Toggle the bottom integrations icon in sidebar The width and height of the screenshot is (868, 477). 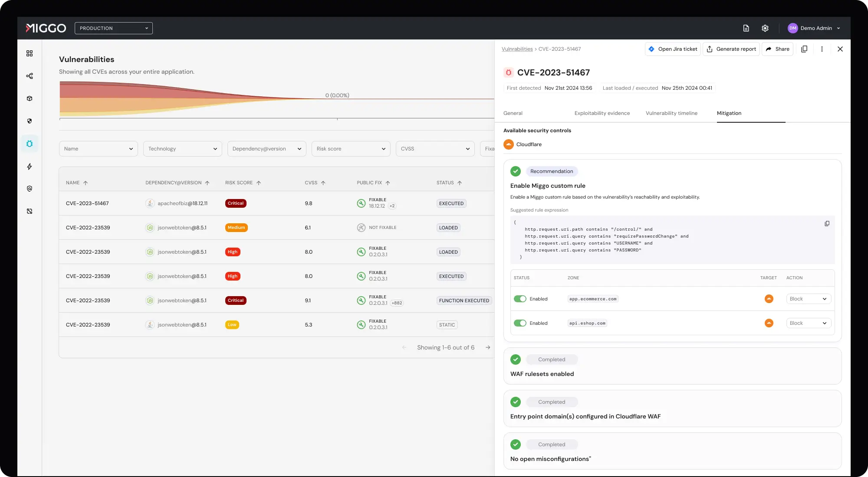[x=30, y=211]
